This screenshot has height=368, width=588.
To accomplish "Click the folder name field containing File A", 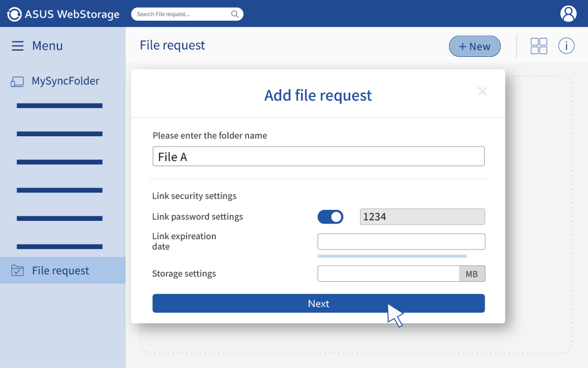I will 318,156.
